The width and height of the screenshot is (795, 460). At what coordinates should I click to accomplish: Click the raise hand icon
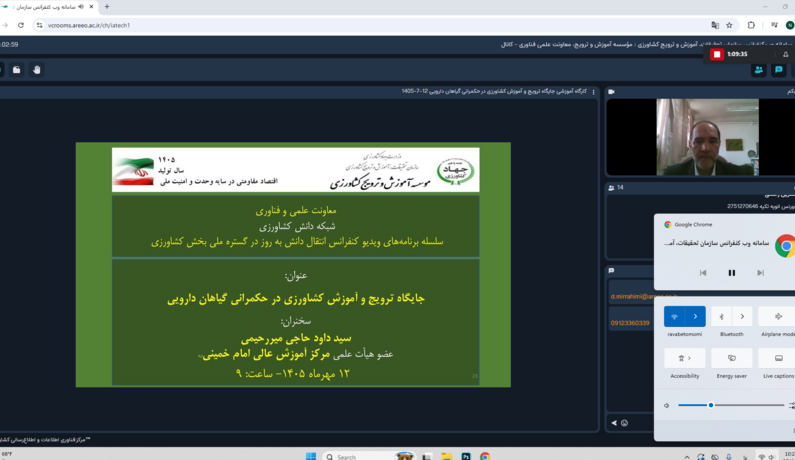pyautogui.click(x=37, y=70)
